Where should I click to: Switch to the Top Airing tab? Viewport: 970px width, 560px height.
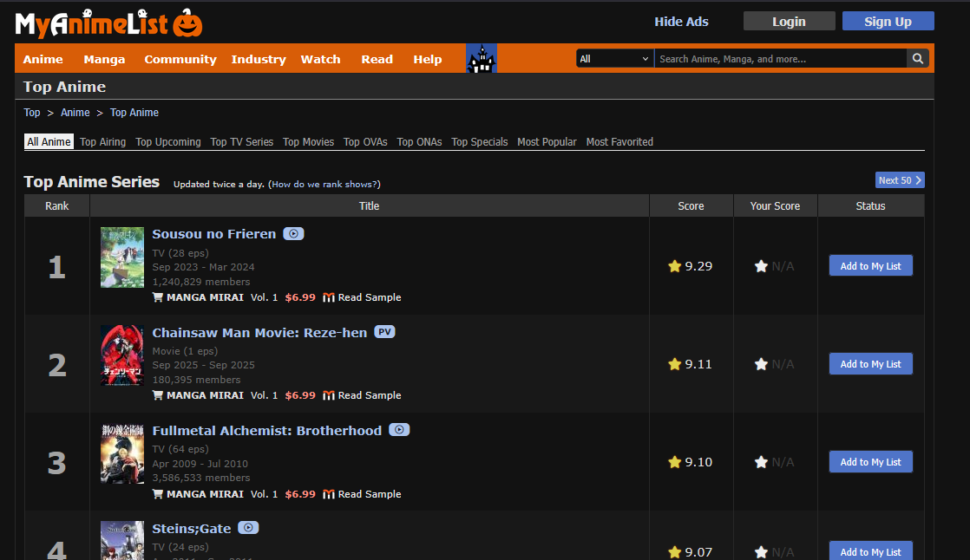click(102, 141)
